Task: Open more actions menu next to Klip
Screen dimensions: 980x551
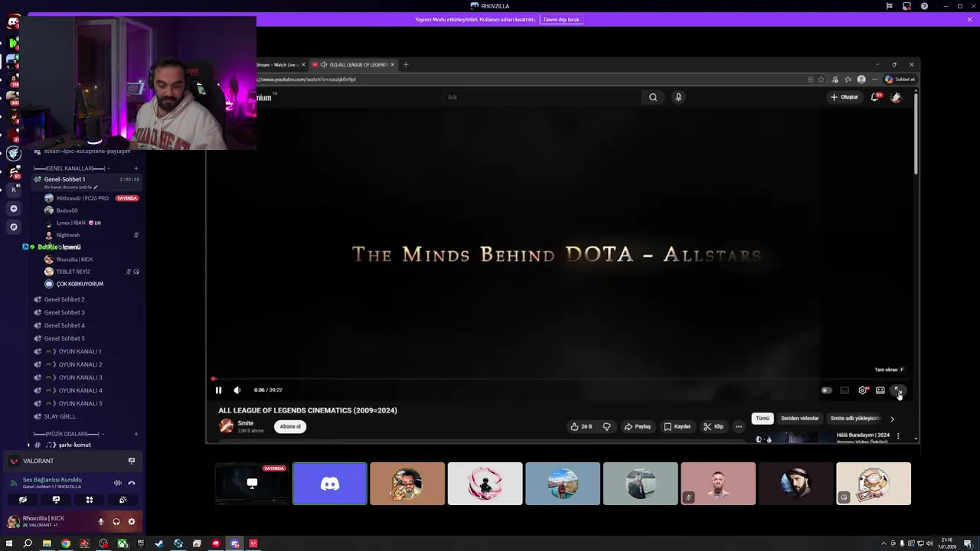Action: click(739, 426)
